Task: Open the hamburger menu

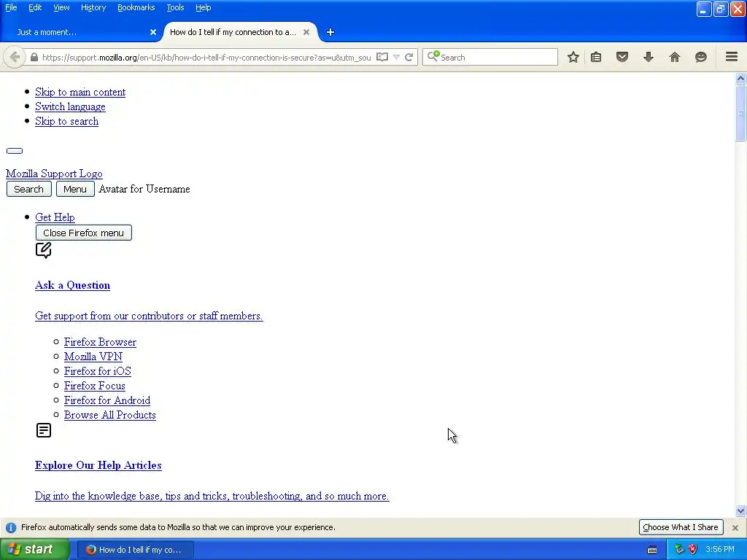Action: [732, 57]
